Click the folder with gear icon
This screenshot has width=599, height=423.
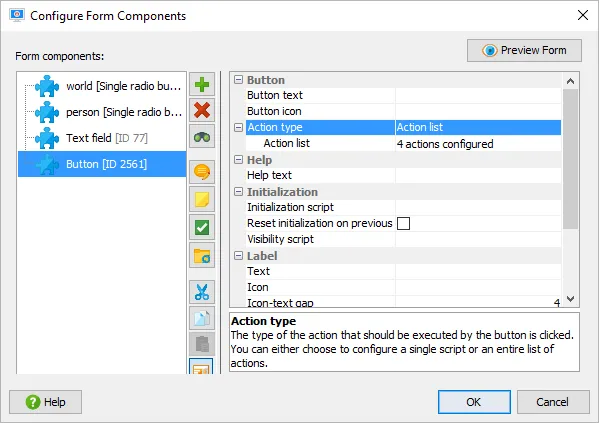click(x=202, y=255)
